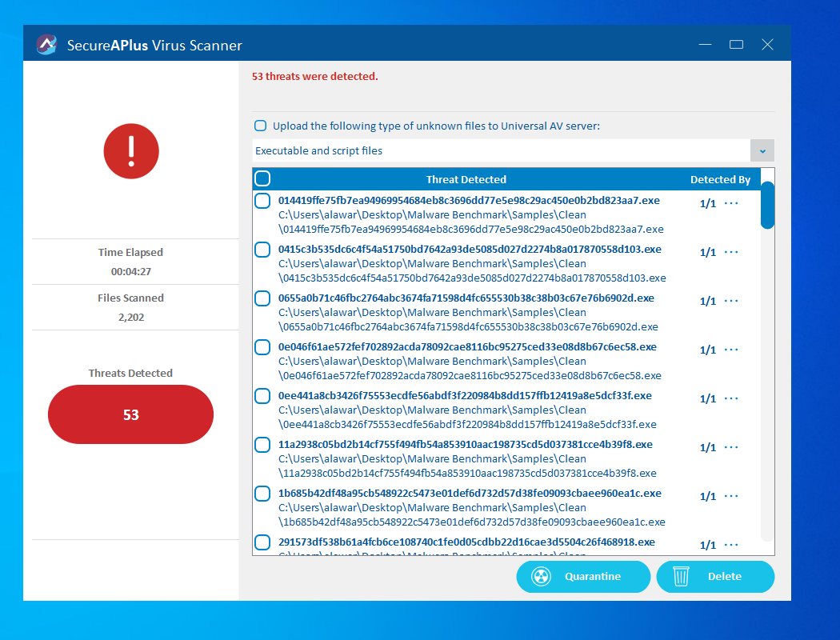Click the Detected By column header

click(x=720, y=179)
